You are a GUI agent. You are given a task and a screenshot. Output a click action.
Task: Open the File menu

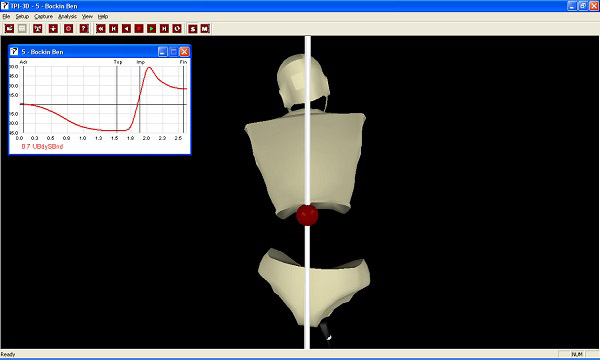click(6, 16)
